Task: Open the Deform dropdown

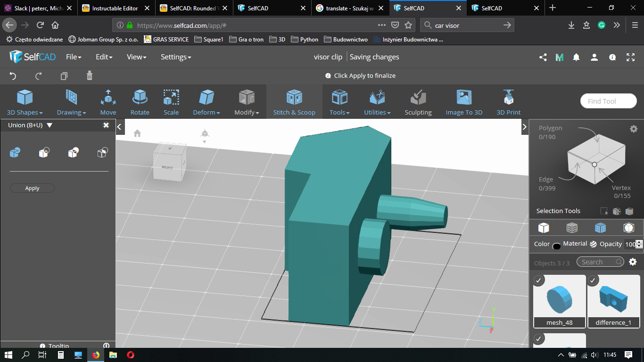Action: point(206,102)
